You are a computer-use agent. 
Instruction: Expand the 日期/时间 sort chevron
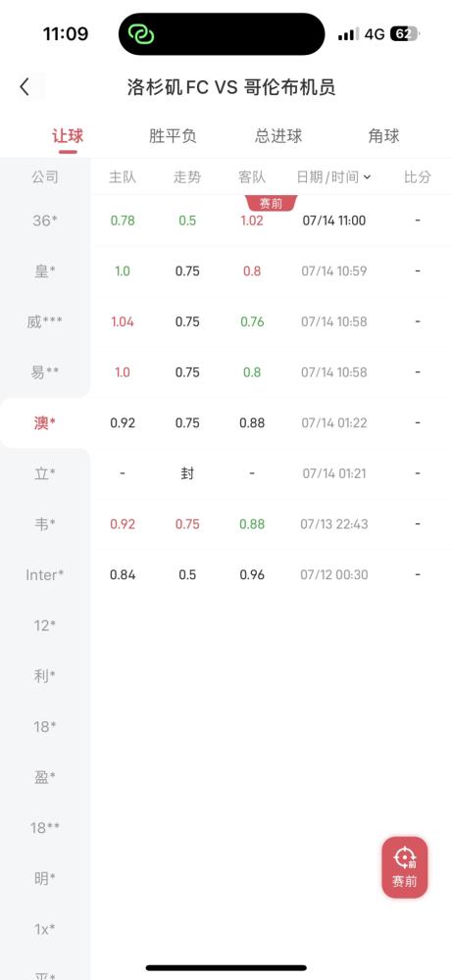point(367,177)
